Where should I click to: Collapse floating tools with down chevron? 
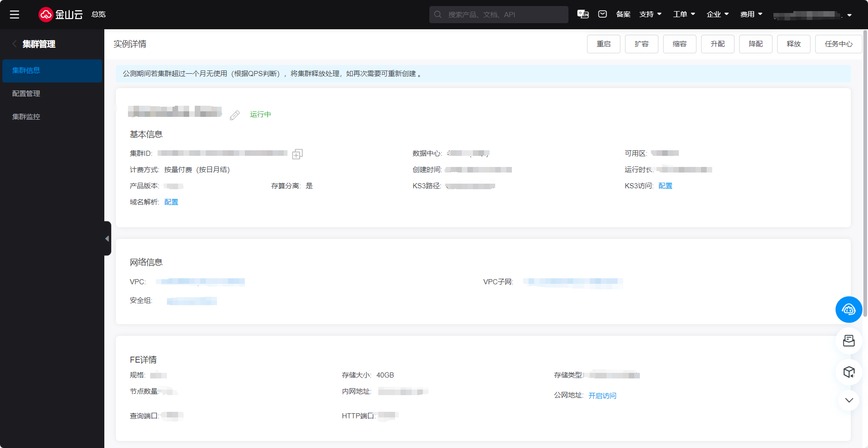[x=849, y=400]
